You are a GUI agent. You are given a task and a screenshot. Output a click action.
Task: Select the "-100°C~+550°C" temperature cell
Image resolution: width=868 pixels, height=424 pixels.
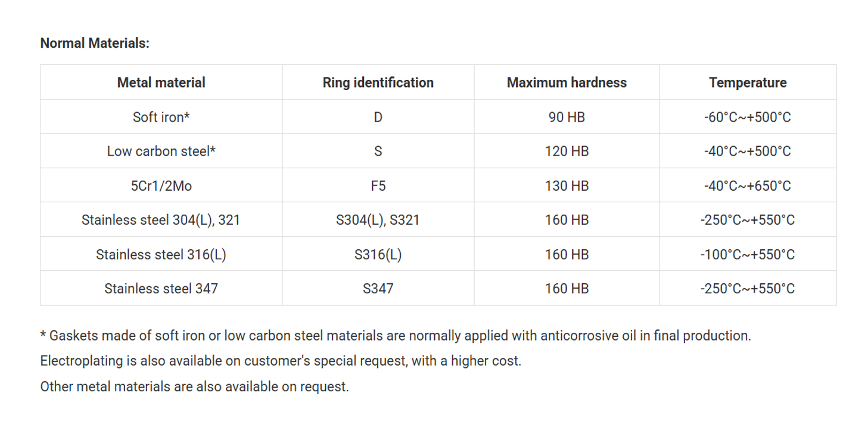[x=747, y=255]
